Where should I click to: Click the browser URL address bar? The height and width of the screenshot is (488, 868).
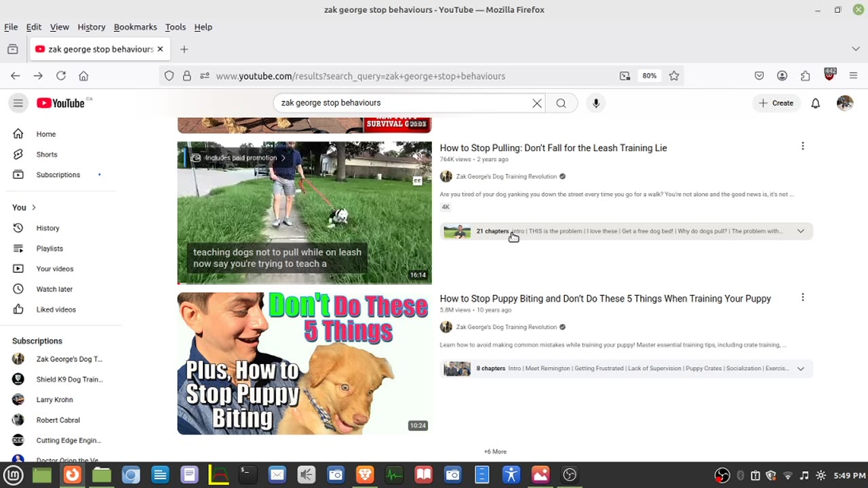[414, 76]
